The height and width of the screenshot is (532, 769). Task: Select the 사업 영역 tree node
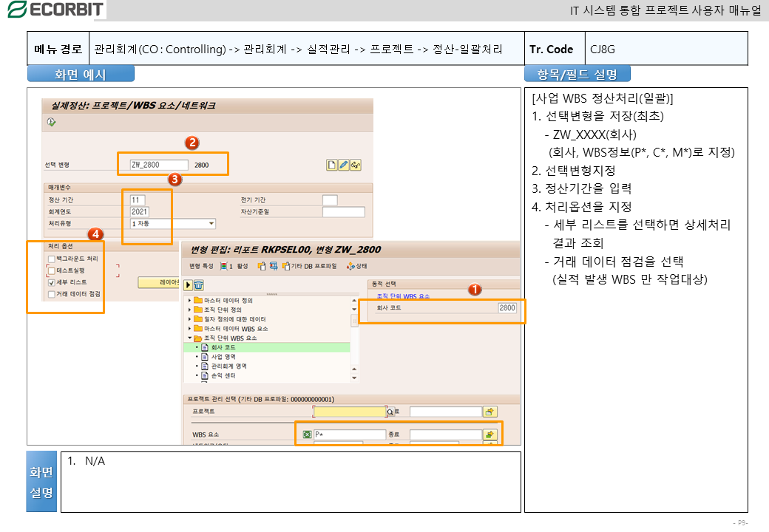pyautogui.click(x=223, y=357)
